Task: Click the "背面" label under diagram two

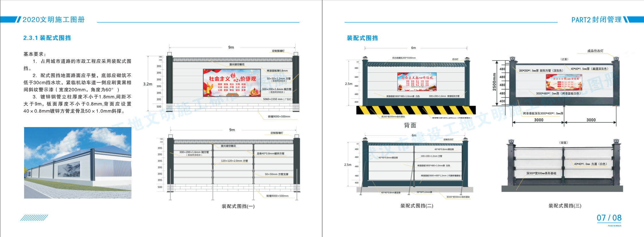Action: pos(410,125)
